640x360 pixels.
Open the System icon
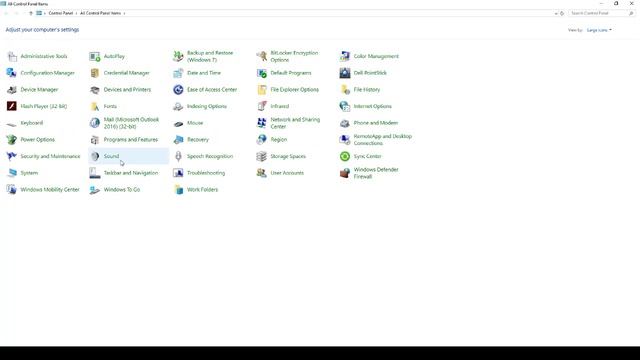tap(12, 173)
